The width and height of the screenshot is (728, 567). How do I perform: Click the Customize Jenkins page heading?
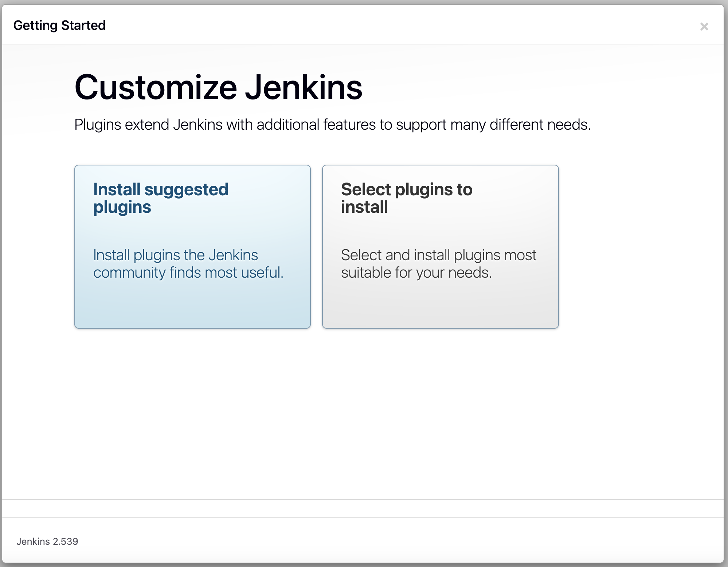point(218,87)
